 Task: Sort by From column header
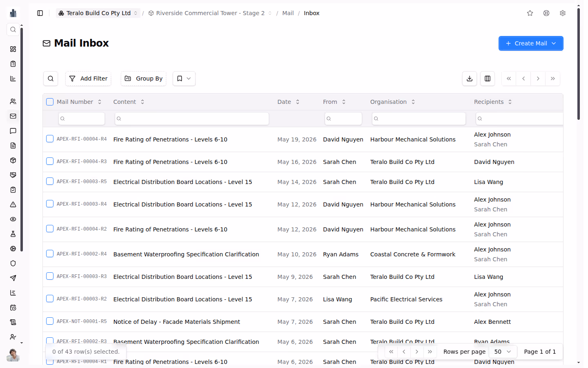tap(334, 102)
